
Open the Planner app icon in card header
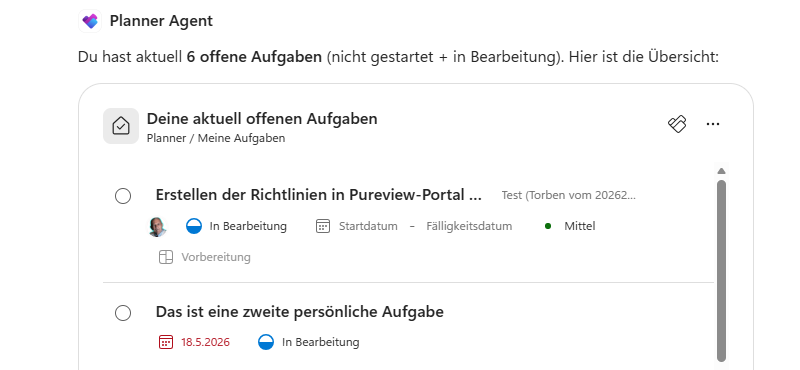pyautogui.click(x=677, y=124)
